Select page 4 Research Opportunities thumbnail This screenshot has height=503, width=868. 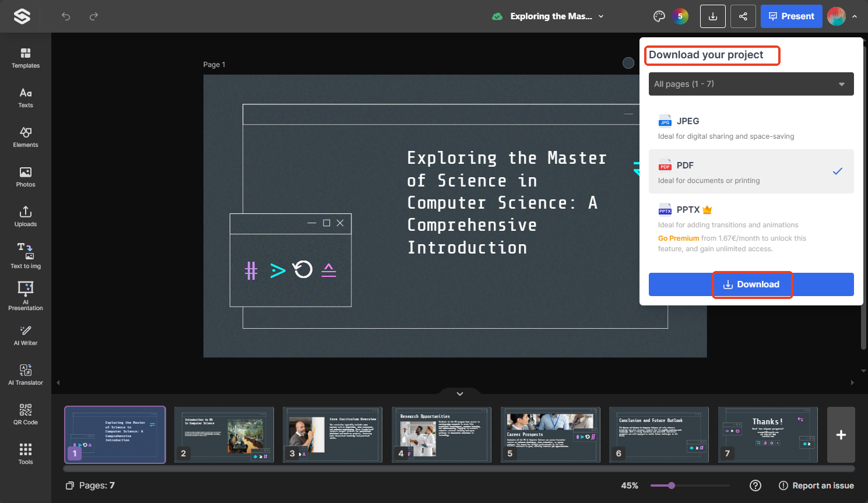point(441,435)
